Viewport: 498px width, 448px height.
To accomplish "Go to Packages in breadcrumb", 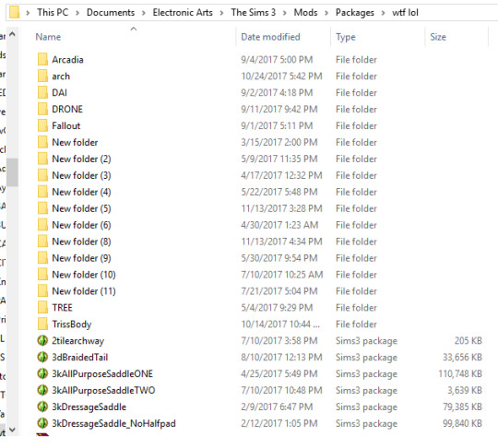I will click(x=355, y=12).
